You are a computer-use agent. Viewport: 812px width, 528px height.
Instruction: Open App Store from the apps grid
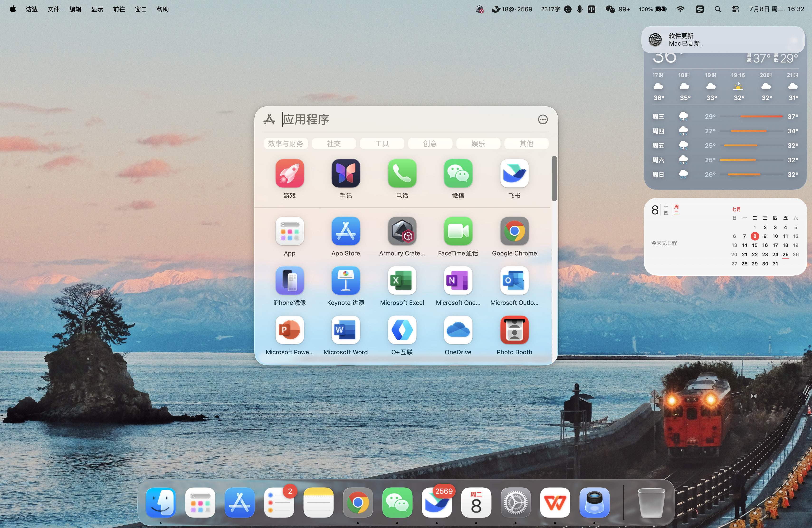click(346, 231)
